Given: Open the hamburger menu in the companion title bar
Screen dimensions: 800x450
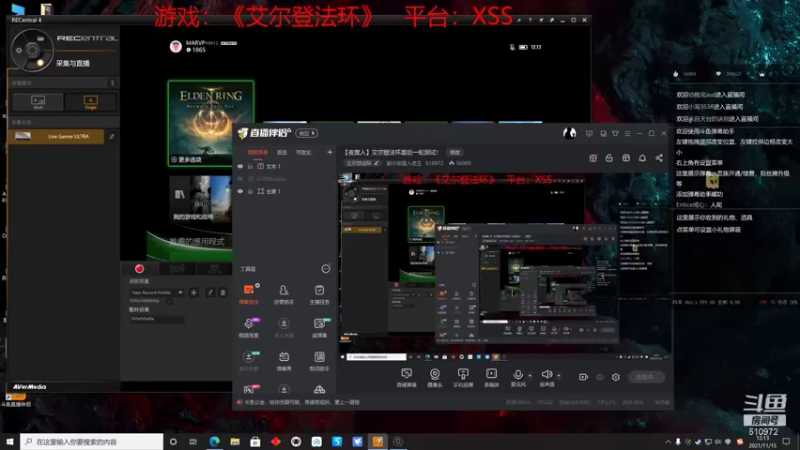Looking at the screenshot, I should click(x=628, y=133).
